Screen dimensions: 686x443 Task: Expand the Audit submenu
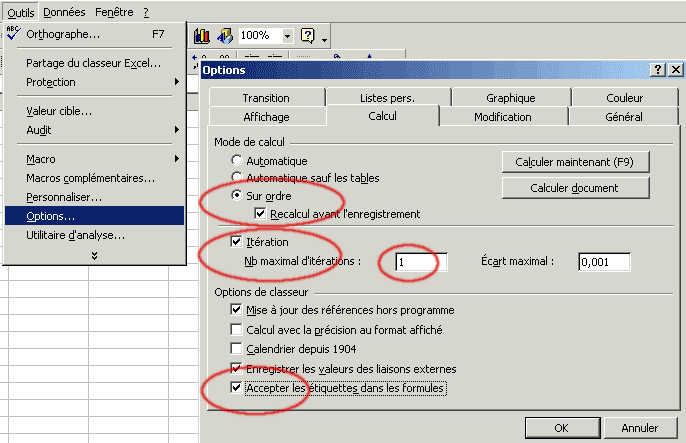click(x=177, y=129)
